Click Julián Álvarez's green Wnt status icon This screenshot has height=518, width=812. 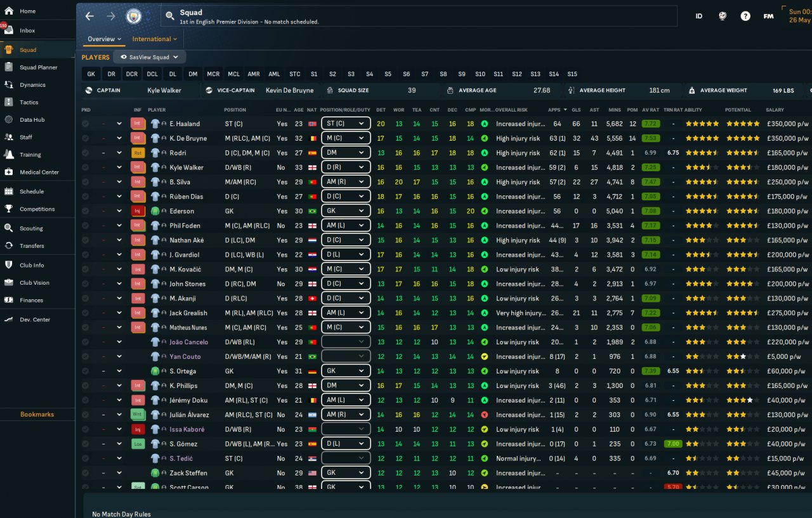(138, 415)
